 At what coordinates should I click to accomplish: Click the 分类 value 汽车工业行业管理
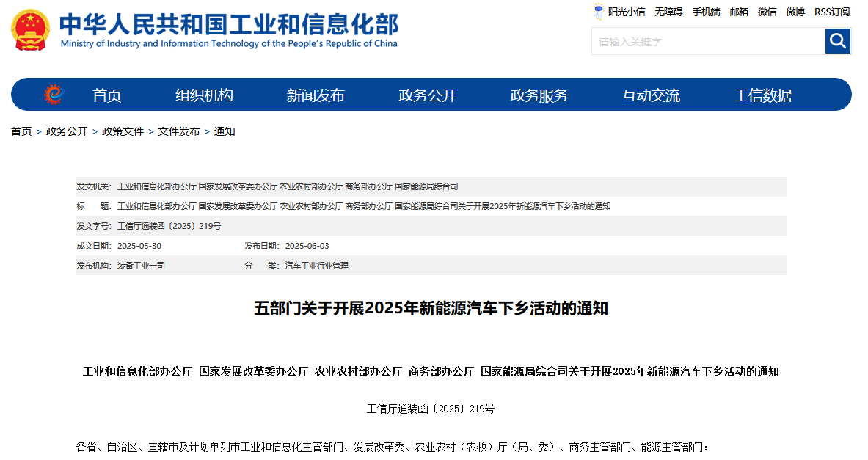[x=317, y=266]
